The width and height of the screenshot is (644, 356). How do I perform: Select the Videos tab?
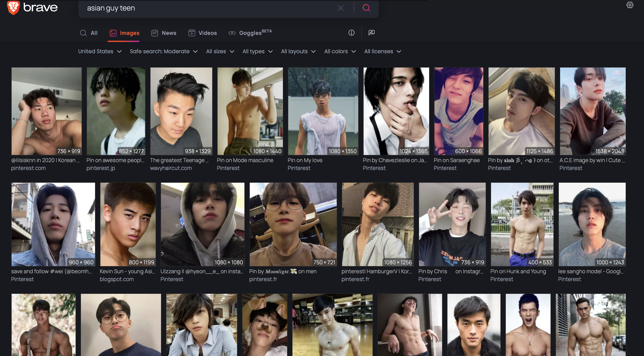coord(203,33)
